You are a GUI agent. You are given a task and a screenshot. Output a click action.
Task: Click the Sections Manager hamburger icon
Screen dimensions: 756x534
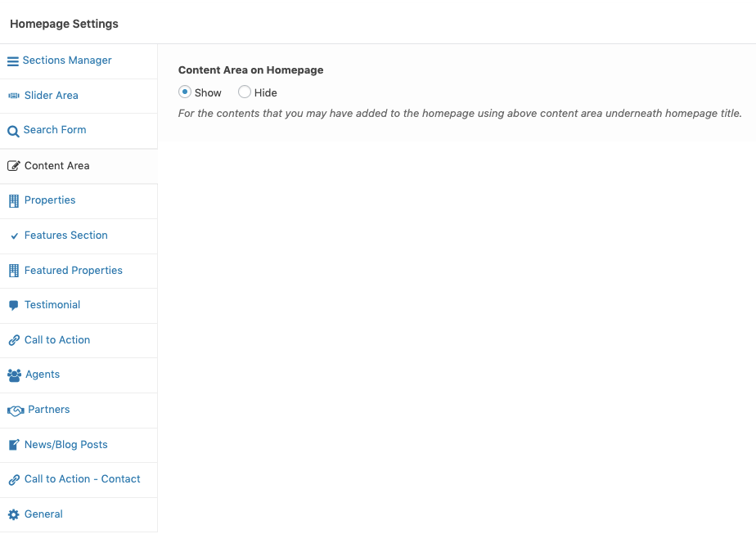[13, 61]
